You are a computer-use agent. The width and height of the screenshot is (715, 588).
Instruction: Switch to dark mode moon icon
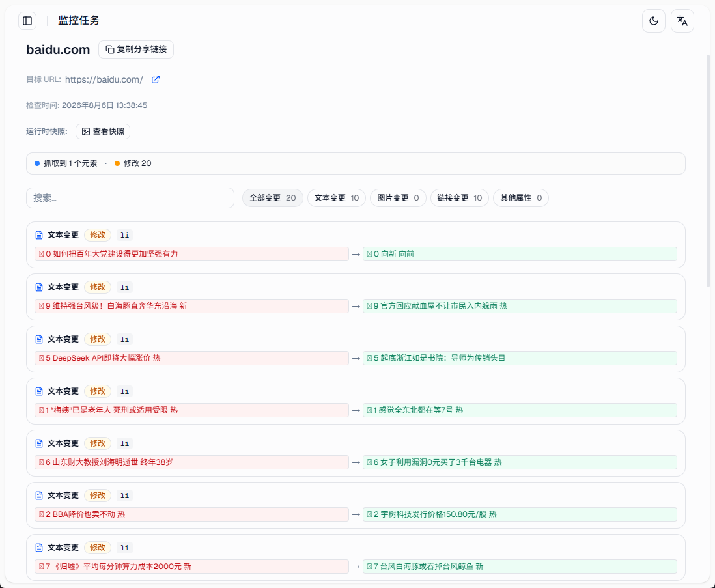pos(653,21)
